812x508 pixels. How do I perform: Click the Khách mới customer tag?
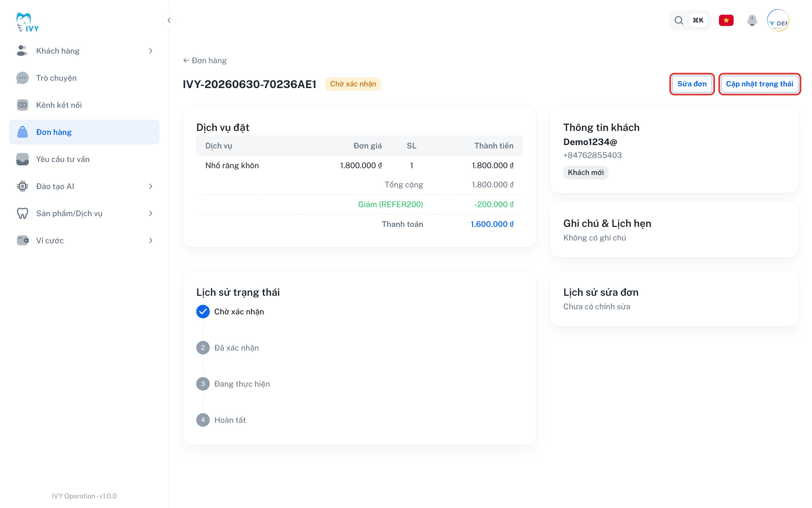click(586, 173)
